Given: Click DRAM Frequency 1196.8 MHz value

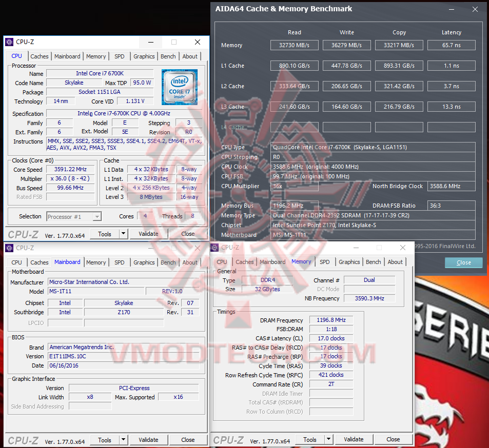Looking at the screenshot, I should 331,320.
